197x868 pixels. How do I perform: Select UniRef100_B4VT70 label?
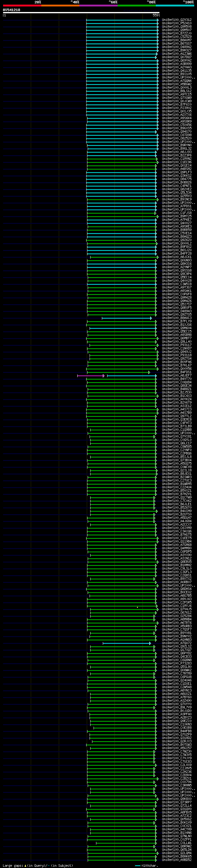(x=177, y=379)
